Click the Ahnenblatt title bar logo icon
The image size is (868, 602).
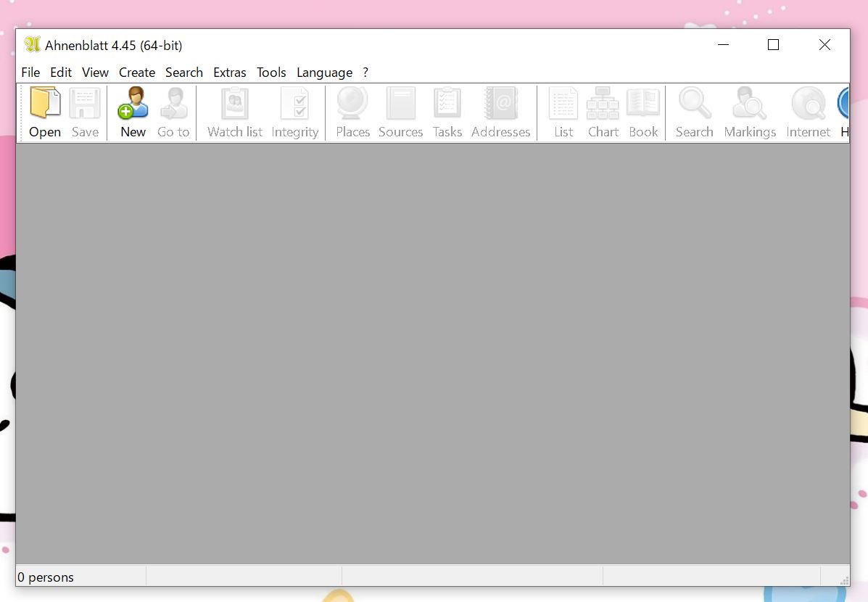32,44
